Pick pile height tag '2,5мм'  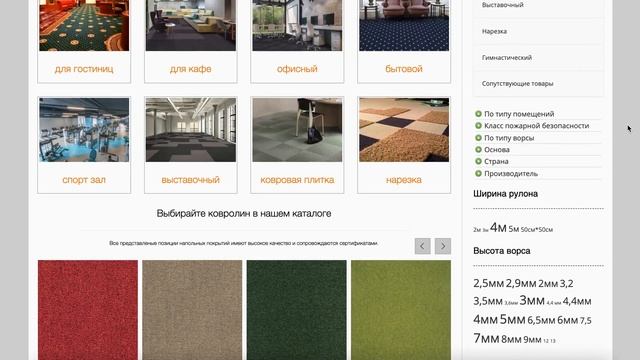point(489,283)
